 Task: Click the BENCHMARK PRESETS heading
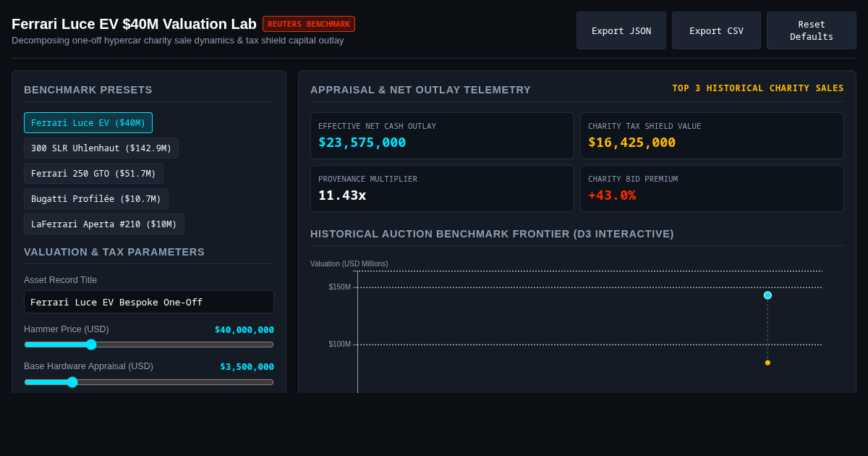[88, 90]
